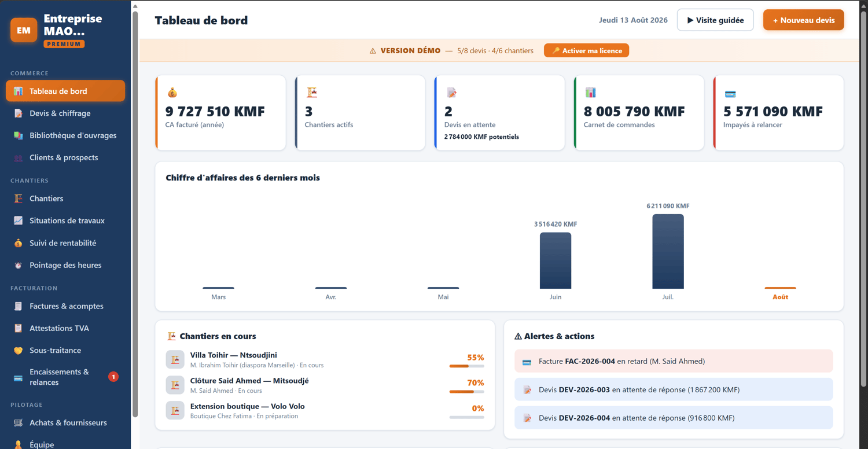Click the Bibliothèque d'ouvrages icon
This screenshot has width=868, height=449.
19,135
